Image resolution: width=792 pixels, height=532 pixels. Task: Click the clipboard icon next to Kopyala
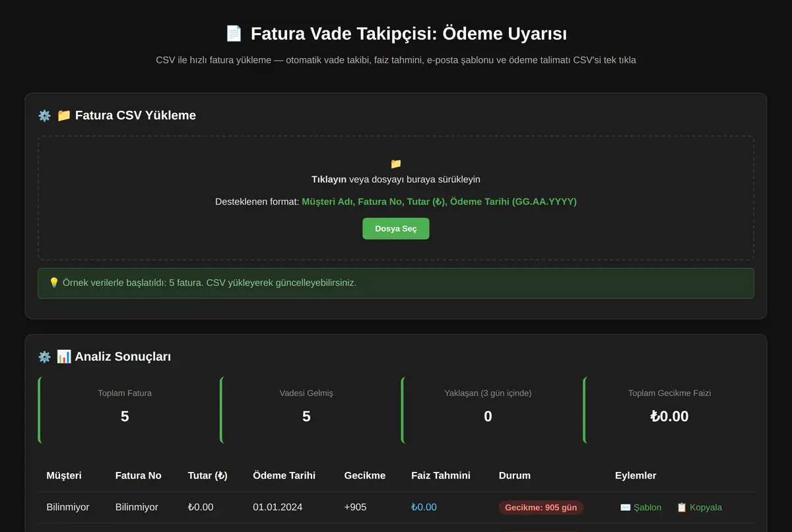tap(682, 507)
